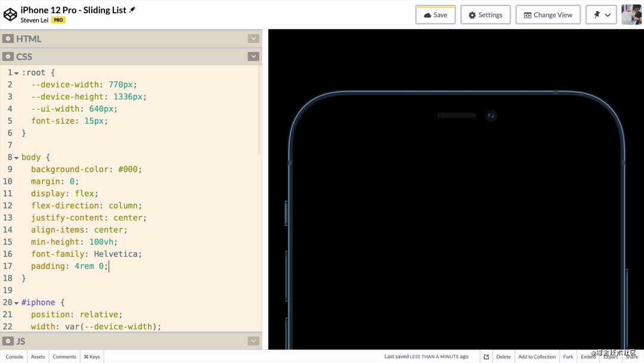Click the HTML panel title
This screenshot has height=363, width=644.
tap(29, 39)
